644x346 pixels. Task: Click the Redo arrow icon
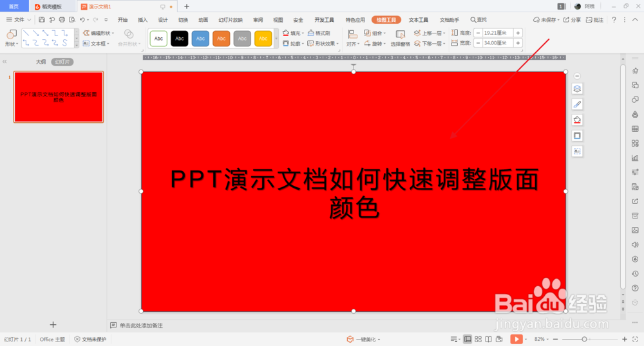click(x=95, y=20)
